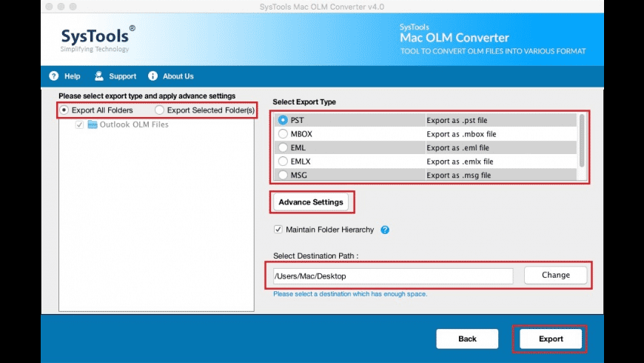Viewport: 644px width, 363px height.
Task: Select the Export Selected Folder(s) radio button
Action: click(x=159, y=110)
